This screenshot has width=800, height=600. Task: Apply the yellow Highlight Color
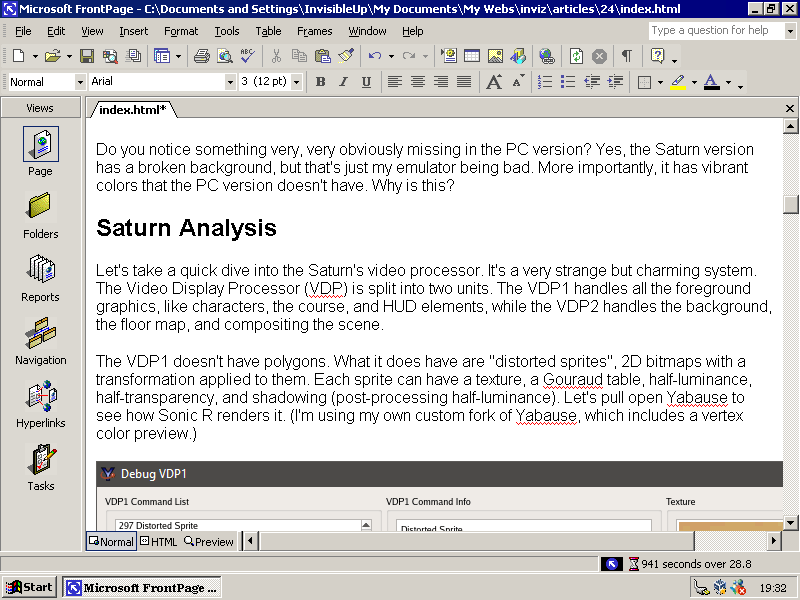[678, 82]
